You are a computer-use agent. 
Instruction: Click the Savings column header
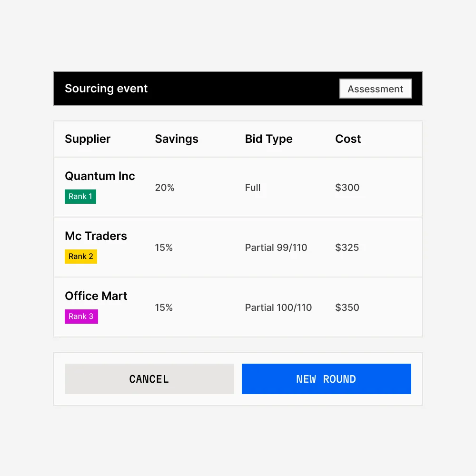click(x=177, y=139)
